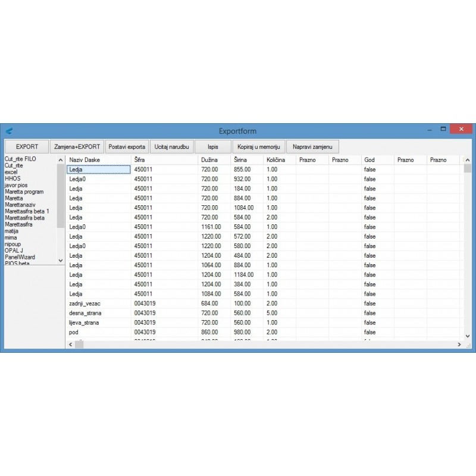476x476 pixels.
Task: Click the Količina column header
Action: 275,160
